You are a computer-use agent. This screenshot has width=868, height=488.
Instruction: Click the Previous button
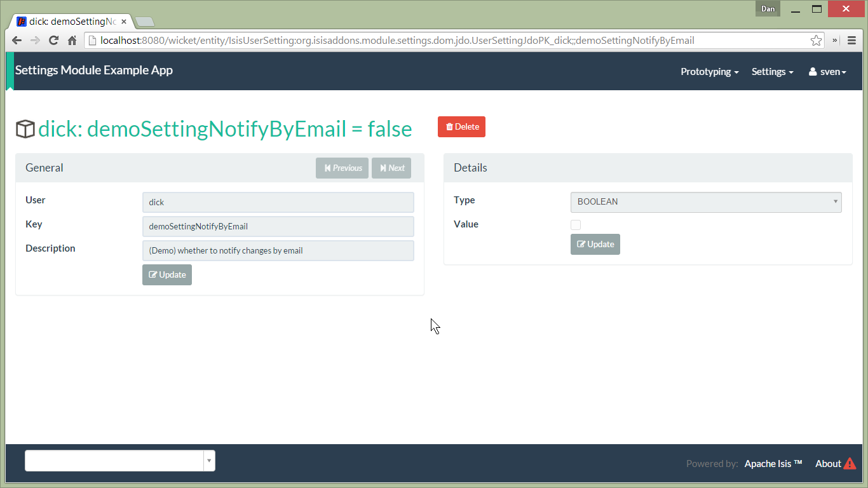point(342,168)
